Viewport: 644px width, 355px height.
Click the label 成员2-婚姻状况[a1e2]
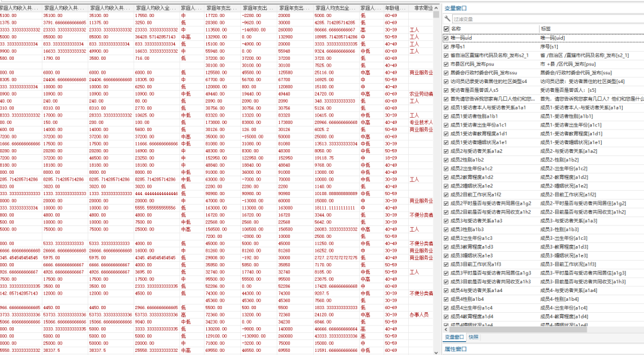point(564,186)
